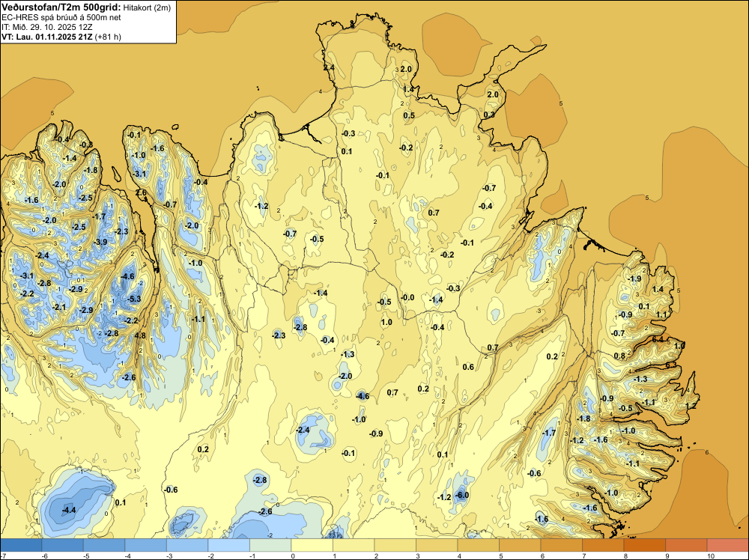Click the 'Hitakort (2m)' header text
Viewport: 749px width, 560px height.
pos(147,7)
